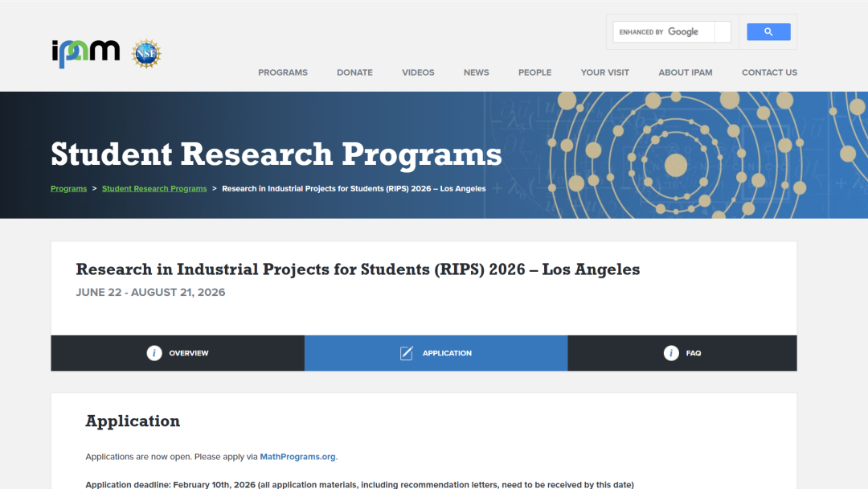
Task: Open the MathPrograms.org link
Action: coord(297,457)
